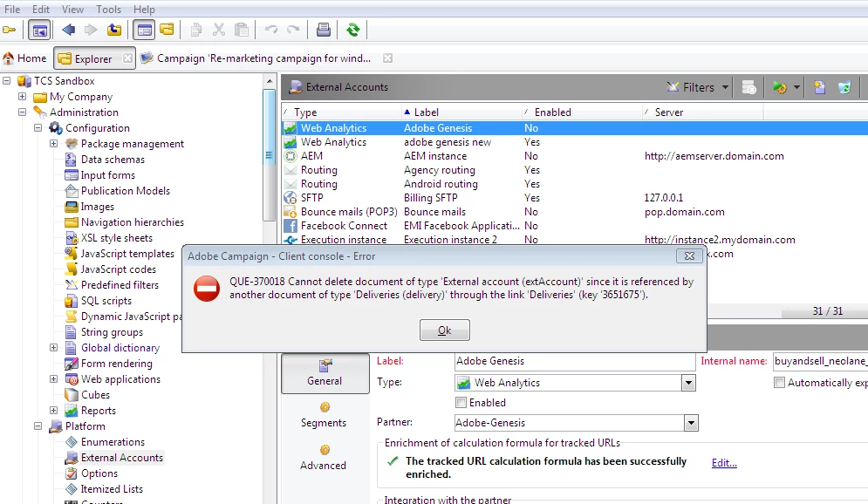Screen dimensions: 868x504
Task: Expand the Reports node
Action: click(x=54, y=410)
